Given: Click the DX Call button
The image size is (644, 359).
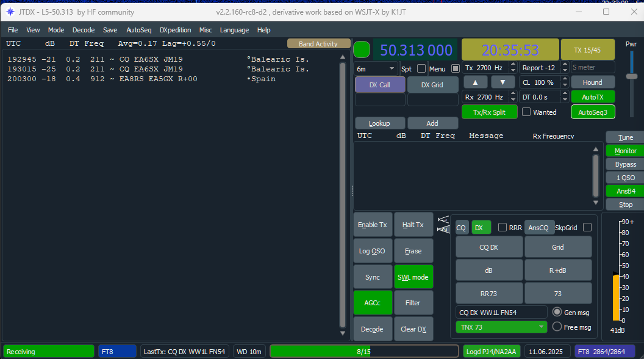Looking at the screenshot, I should point(379,85).
